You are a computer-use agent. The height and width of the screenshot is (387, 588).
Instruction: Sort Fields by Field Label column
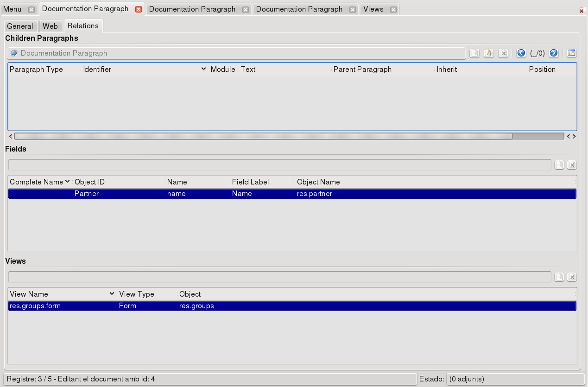(x=251, y=182)
